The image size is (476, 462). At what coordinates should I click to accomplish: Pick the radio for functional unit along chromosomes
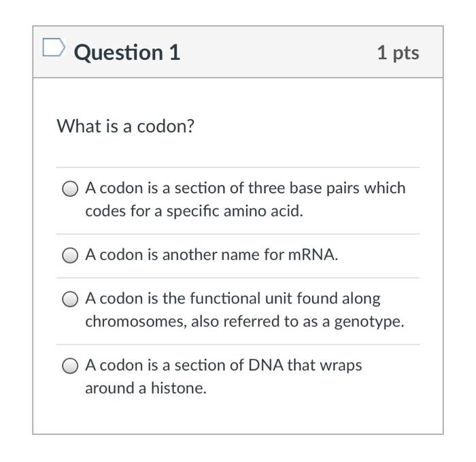click(x=70, y=299)
